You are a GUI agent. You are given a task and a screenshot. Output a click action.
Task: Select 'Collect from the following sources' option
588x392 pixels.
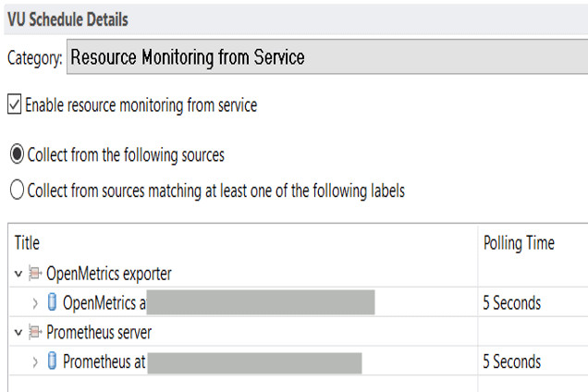point(17,154)
